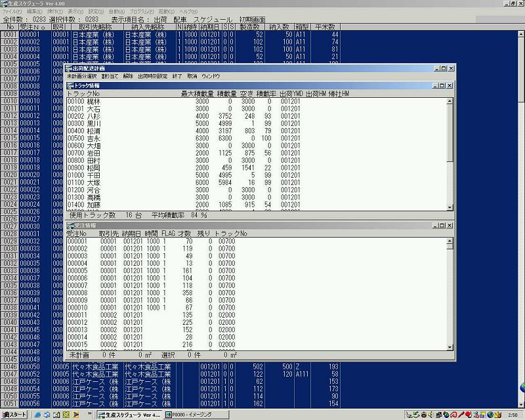Open the ウィンドウ menu

(211, 76)
